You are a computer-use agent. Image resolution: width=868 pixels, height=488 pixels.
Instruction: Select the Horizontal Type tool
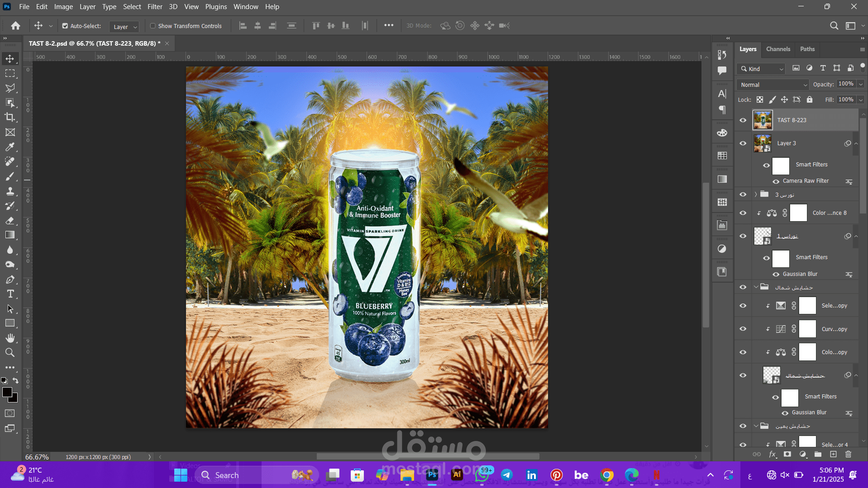click(10, 294)
